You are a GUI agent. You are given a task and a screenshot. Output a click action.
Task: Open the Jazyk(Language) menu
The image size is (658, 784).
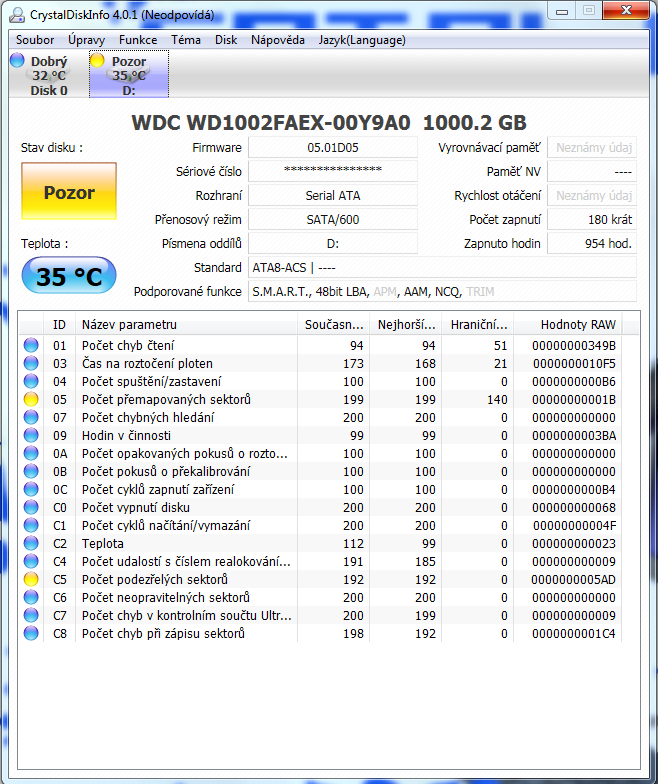tap(362, 40)
